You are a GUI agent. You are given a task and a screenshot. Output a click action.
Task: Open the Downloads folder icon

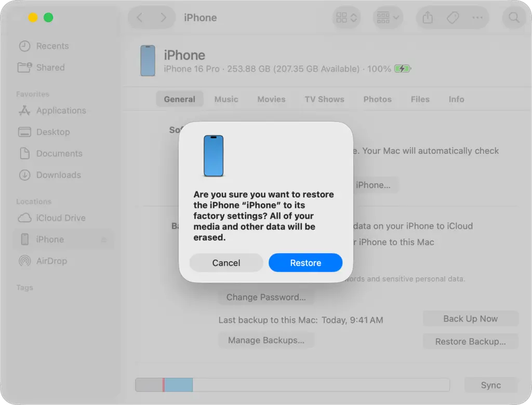[24, 175]
